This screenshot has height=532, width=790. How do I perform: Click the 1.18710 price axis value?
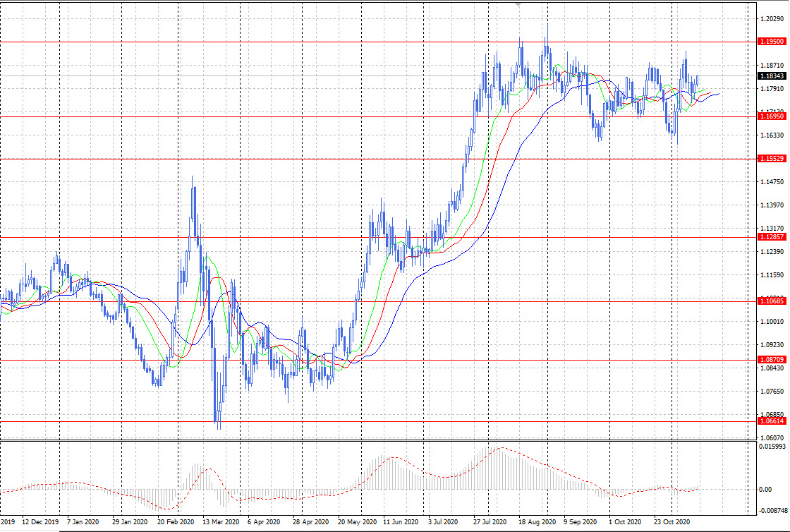pos(773,66)
